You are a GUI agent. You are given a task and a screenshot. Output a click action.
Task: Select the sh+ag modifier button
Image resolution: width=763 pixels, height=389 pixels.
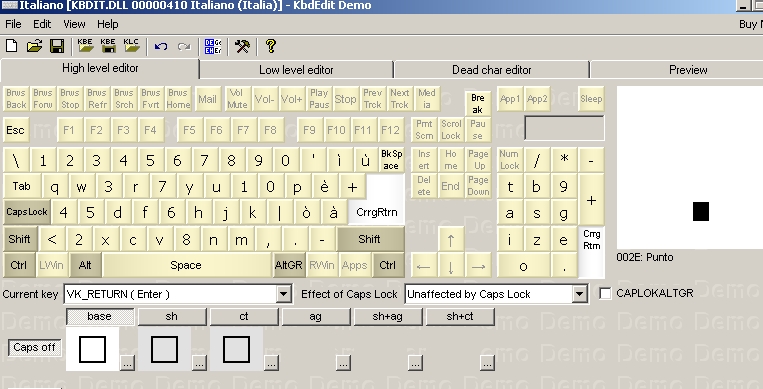tap(387, 316)
